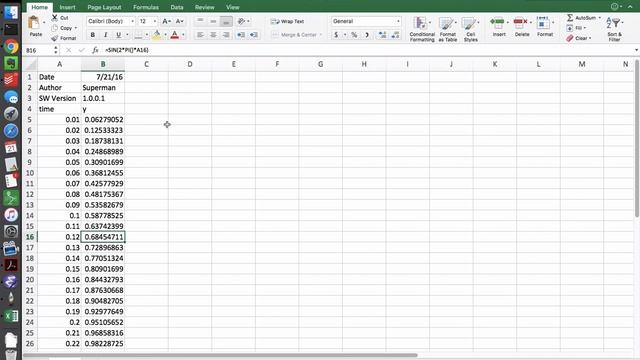This screenshot has width=640, height=360.
Task: Open Safari from the Dock
Action: 11,131
